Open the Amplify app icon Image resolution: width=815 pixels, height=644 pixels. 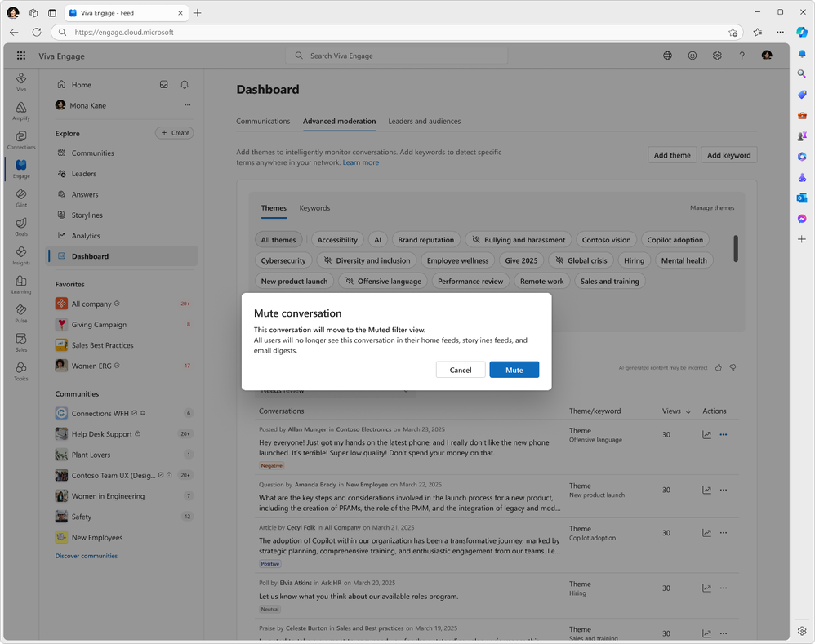20,111
